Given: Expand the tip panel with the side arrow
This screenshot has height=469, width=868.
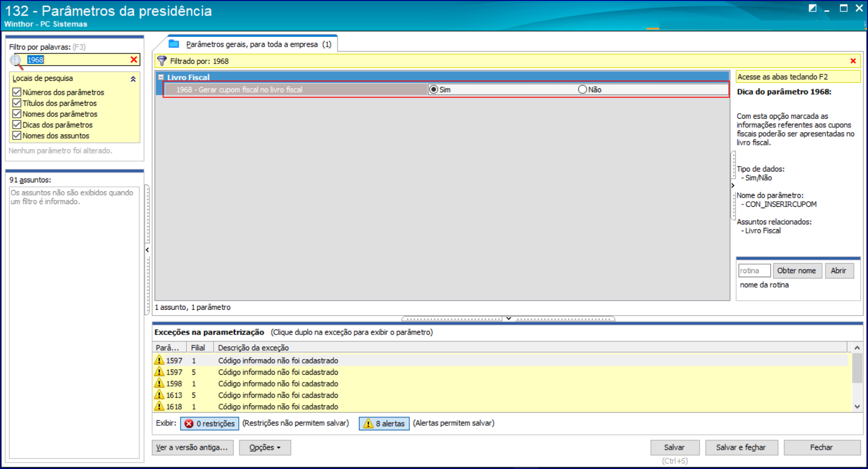Looking at the screenshot, I should [733, 186].
